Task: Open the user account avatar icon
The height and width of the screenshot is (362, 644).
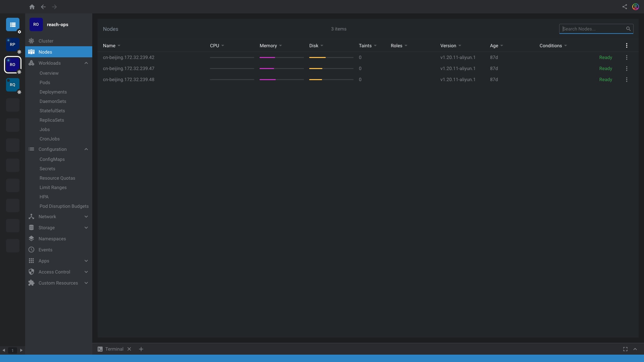Action: point(635,7)
